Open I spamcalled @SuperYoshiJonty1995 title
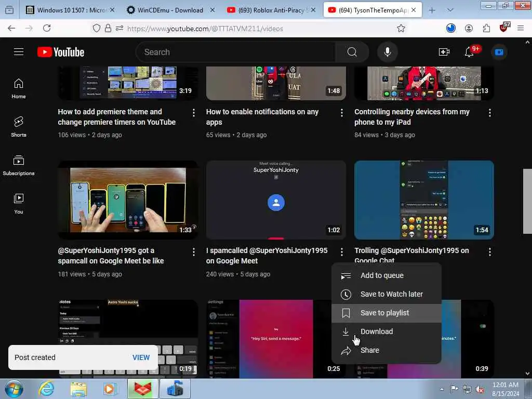Viewport: 532px width, 399px height. (267, 256)
